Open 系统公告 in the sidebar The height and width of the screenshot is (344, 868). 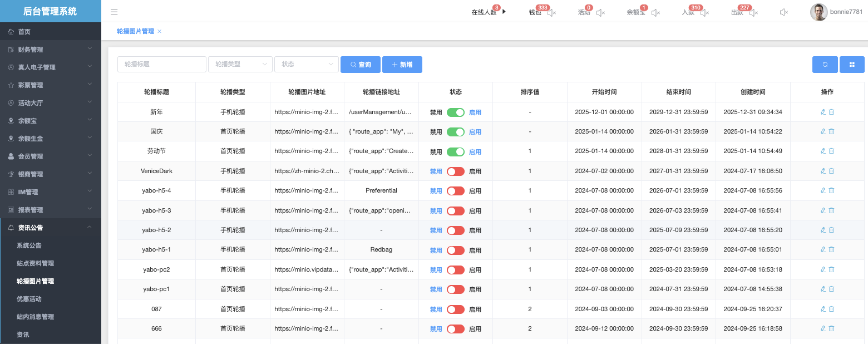click(x=29, y=245)
